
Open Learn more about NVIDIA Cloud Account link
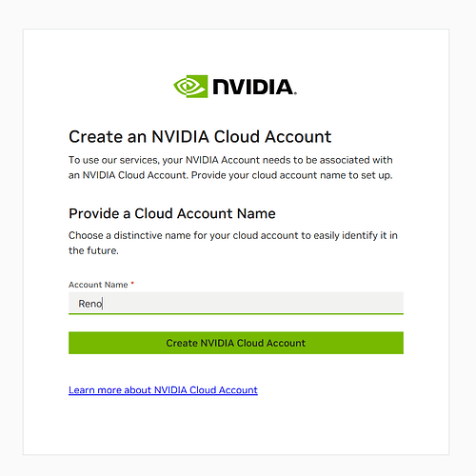tap(163, 390)
